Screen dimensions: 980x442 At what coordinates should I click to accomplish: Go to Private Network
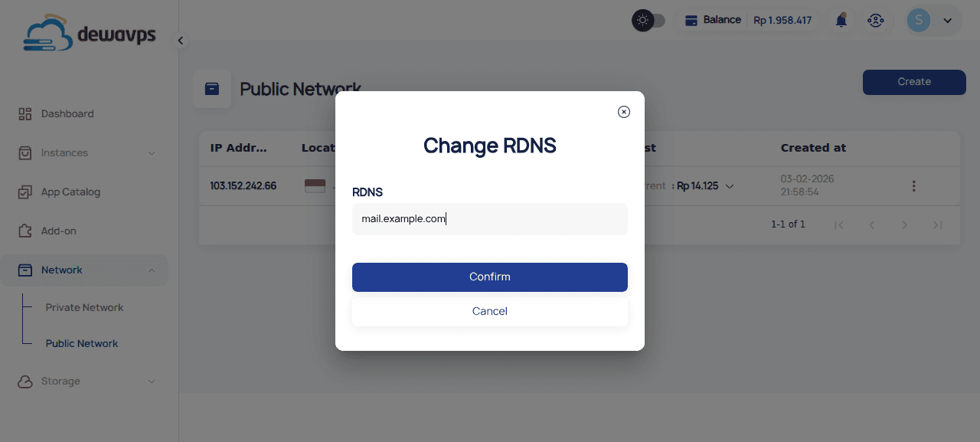pos(84,307)
